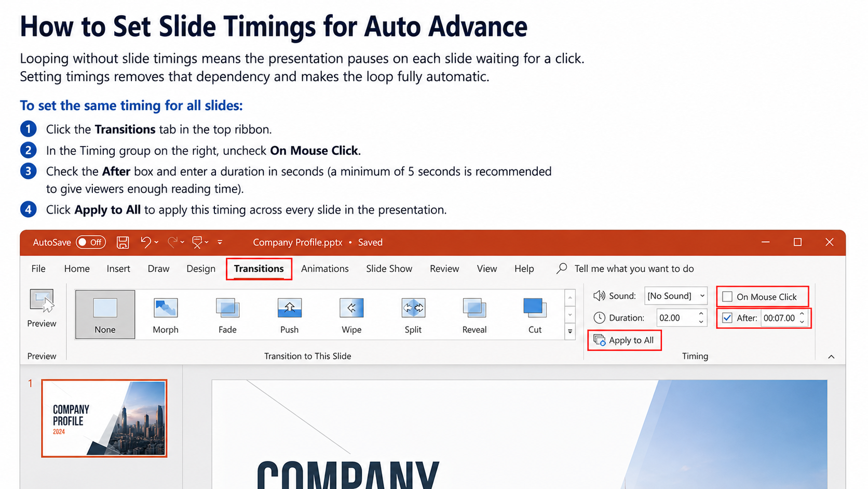Open the Review tab
Viewport: 868px width, 489px height.
coord(444,269)
